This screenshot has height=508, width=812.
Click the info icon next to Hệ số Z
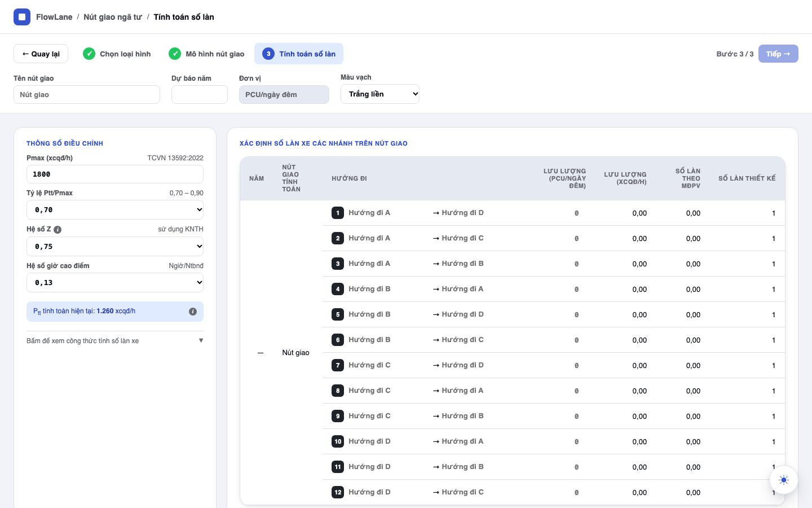click(x=58, y=230)
